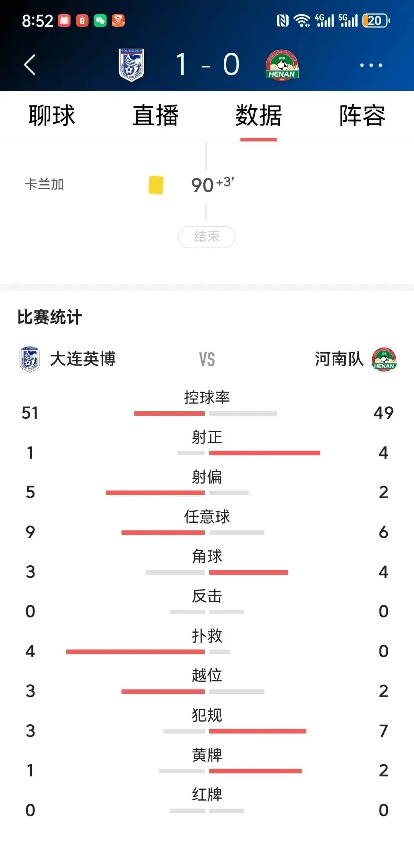Screen dimensions: 414x868
Task: Tap the 河南队 team name
Action: click(339, 359)
